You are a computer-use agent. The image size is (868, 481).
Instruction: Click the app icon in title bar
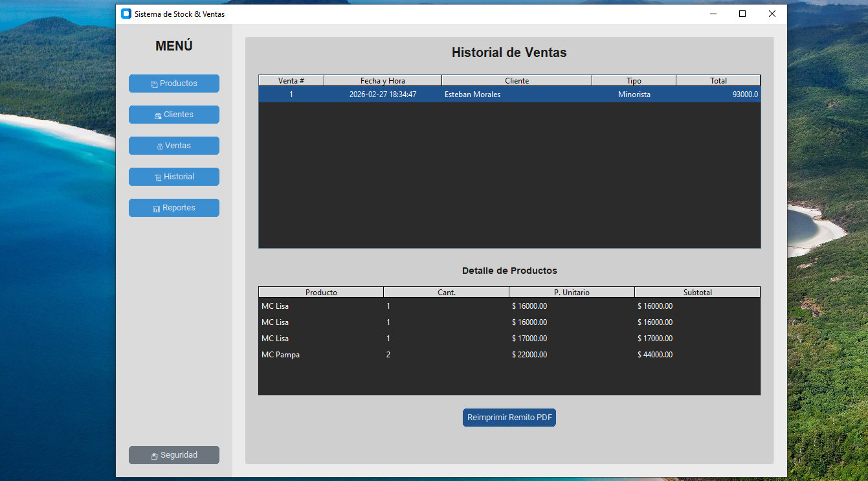point(126,14)
